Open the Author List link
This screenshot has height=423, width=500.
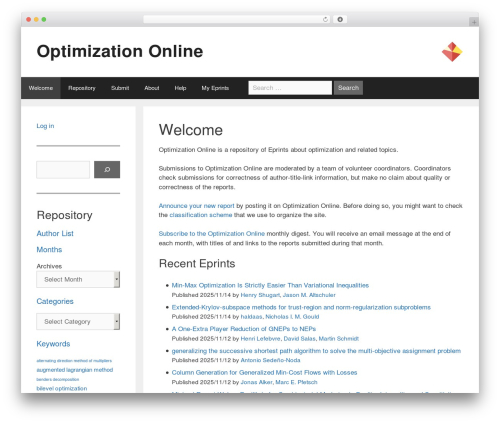tap(55, 234)
